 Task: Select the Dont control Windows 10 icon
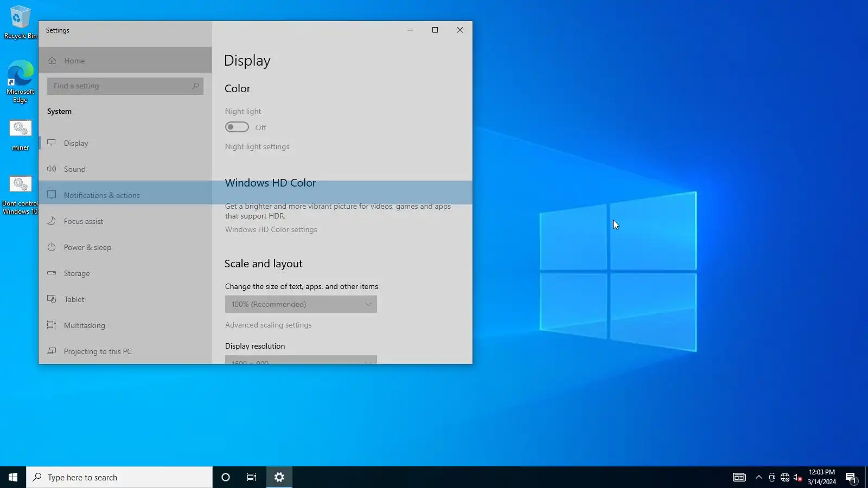[x=20, y=195]
